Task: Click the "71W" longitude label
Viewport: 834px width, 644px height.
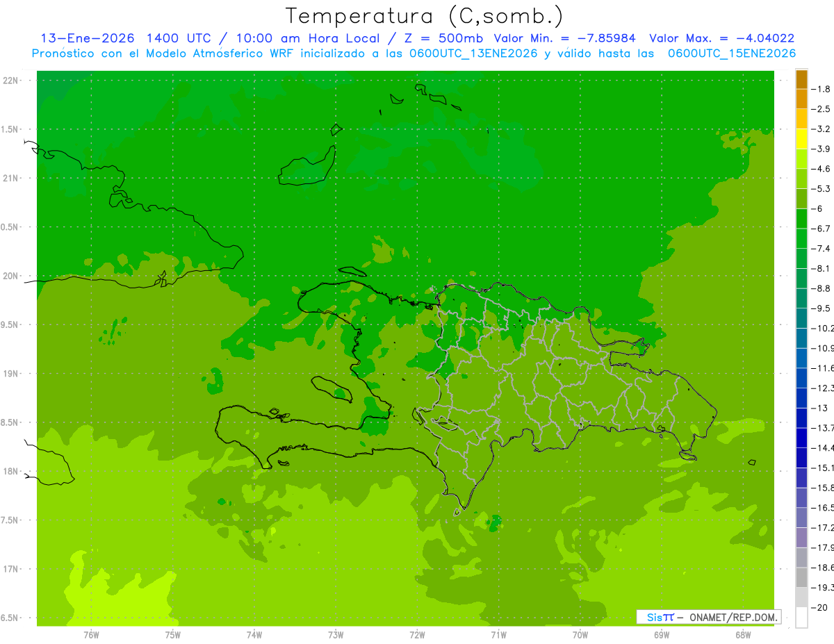Action: pyautogui.click(x=498, y=634)
